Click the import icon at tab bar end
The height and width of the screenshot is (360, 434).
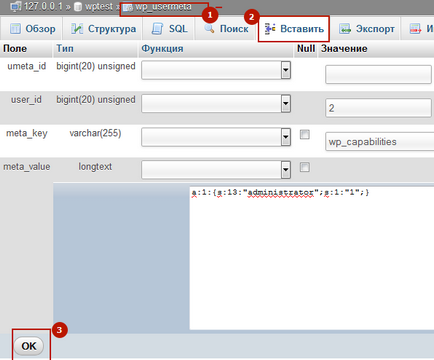click(x=415, y=29)
